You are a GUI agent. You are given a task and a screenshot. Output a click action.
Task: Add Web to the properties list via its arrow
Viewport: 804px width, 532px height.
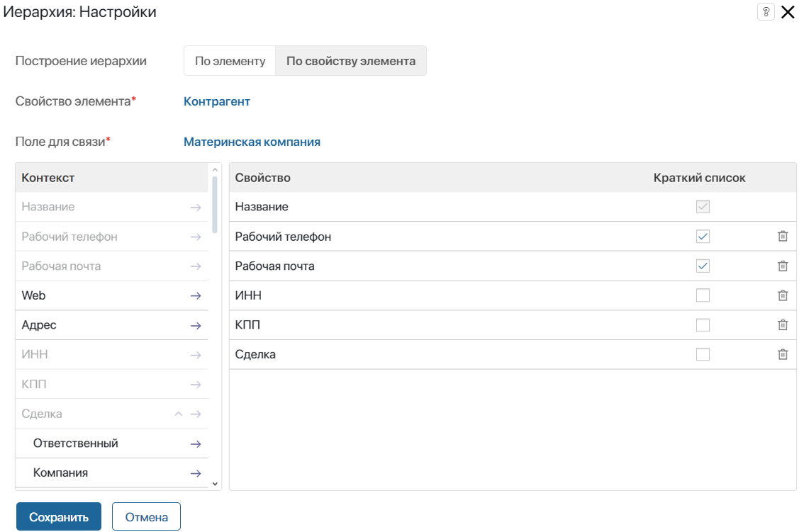pyautogui.click(x=196, y=295)
